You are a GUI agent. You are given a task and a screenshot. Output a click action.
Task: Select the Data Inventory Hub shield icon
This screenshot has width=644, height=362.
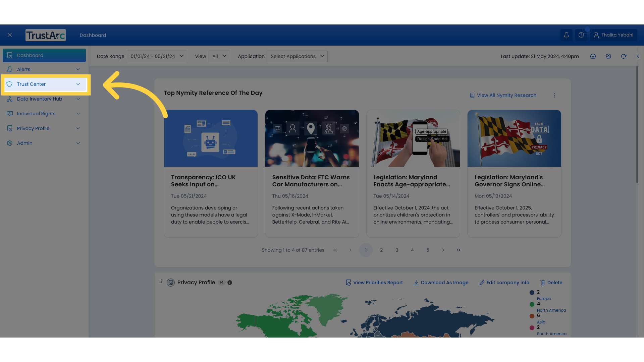[9, 99]
